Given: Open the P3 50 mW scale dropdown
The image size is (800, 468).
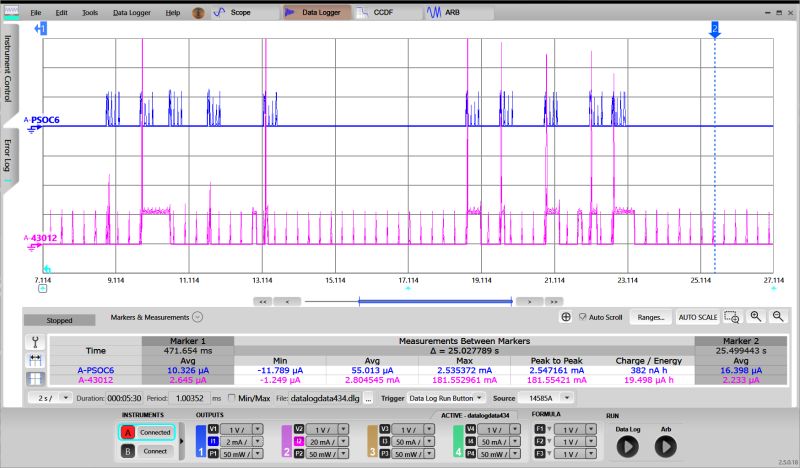Looking at the screenshot, I should pos(429,454).
